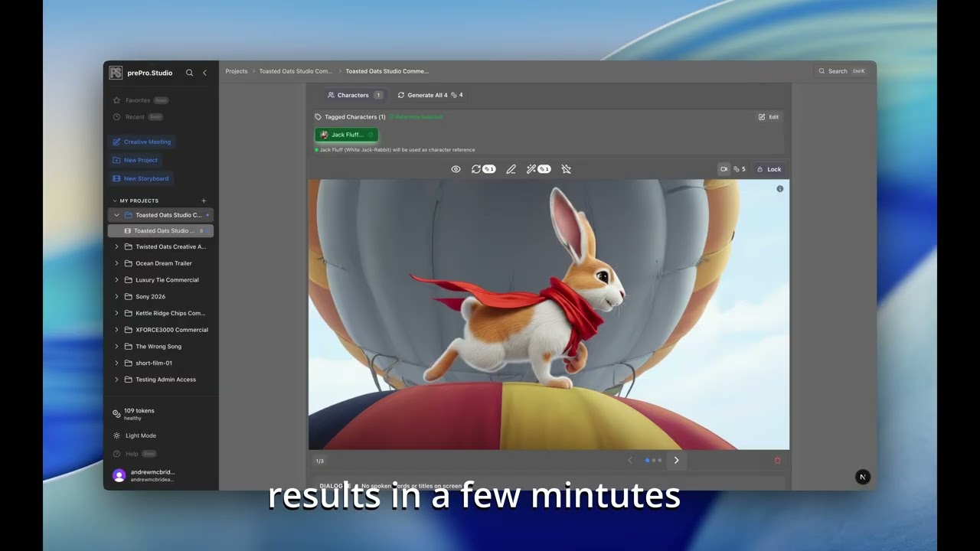Image resolution: width=980 pixels, height=551 pixels.
Task: Click the Search box in the header
Action: tap(841, 71)
